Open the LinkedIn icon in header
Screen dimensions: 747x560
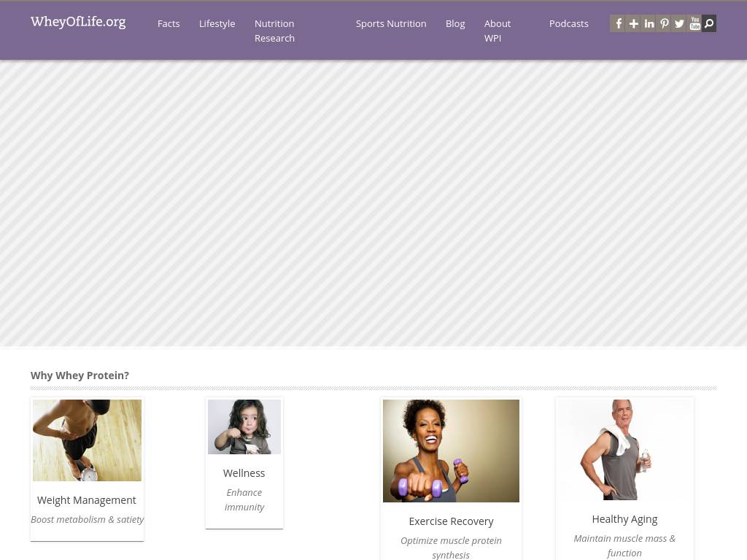coord(649,23)
